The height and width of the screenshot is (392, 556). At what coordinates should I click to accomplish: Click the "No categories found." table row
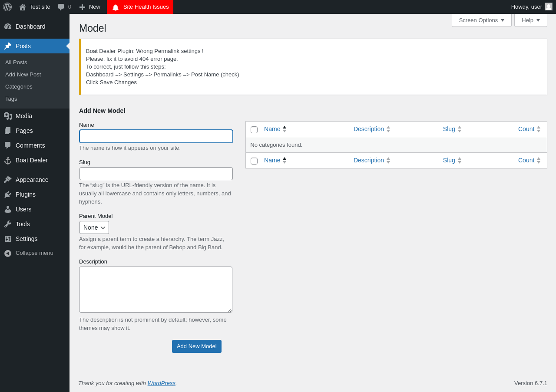396,145
